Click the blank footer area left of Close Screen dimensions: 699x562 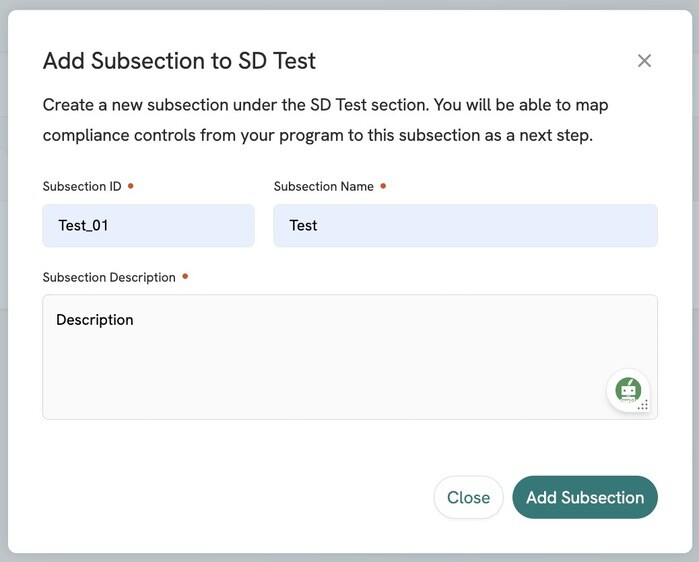pyautogui.click(x=236, y=497)
